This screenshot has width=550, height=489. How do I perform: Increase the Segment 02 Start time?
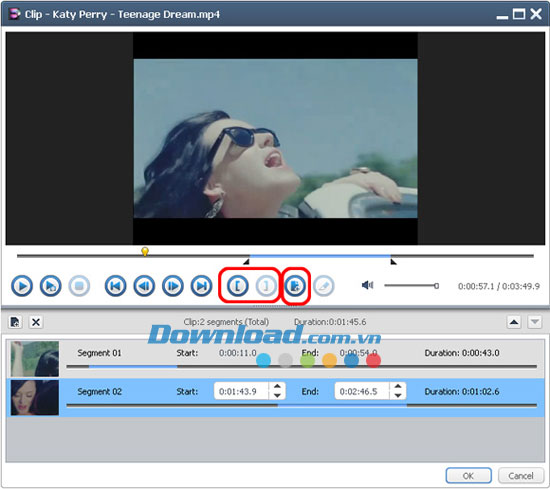click(x=277, y=387)
